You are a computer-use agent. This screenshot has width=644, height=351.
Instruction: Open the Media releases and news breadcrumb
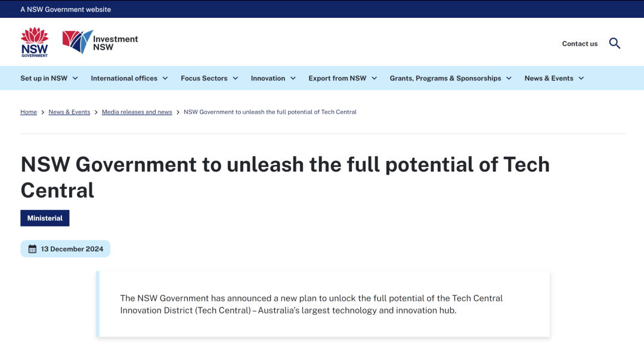click(x=137, y=112)
